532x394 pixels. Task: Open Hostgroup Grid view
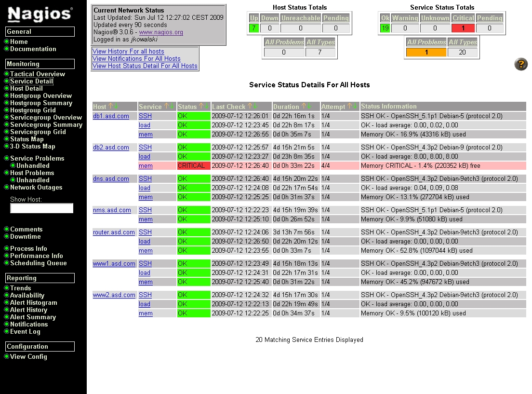[x=33, y=110]
